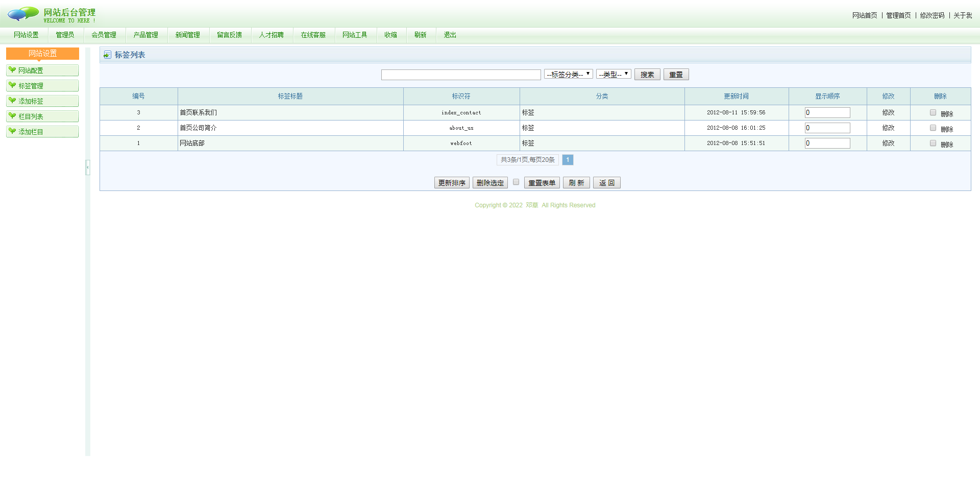The height and width of the screenshot is (479, 980).
Task: Open the 网站设置 top menu
Action: pos(26,35)
